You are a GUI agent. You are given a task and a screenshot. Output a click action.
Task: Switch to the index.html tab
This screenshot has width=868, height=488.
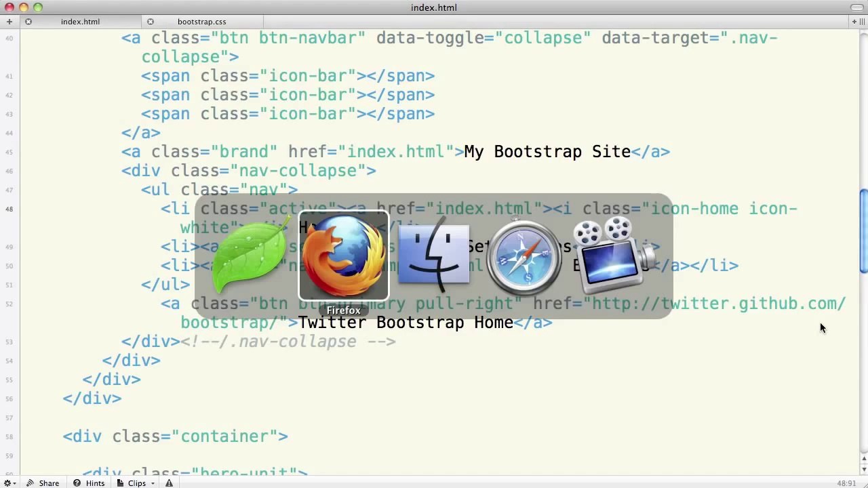click(x=80, y=22)
